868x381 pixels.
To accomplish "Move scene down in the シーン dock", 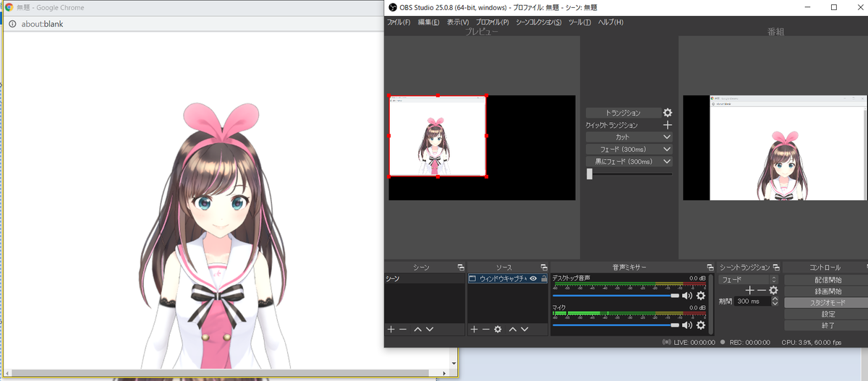I will (x=430, y=329).
